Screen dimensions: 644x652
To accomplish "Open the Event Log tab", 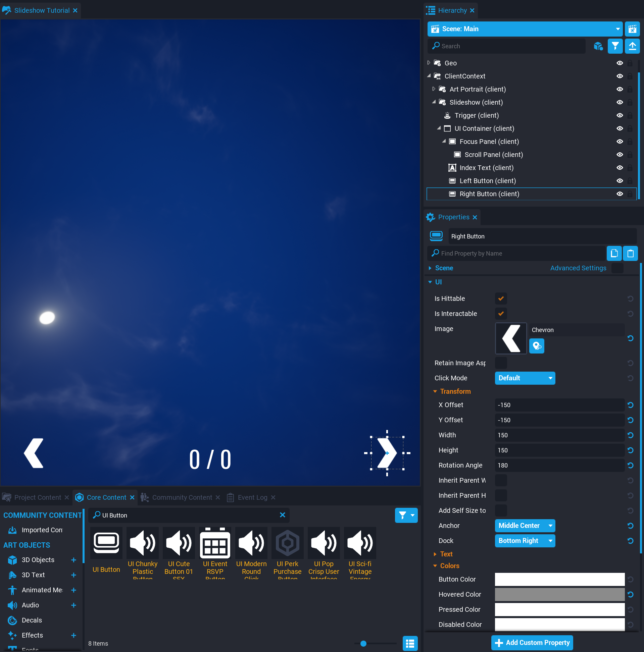I will point(252,497).
